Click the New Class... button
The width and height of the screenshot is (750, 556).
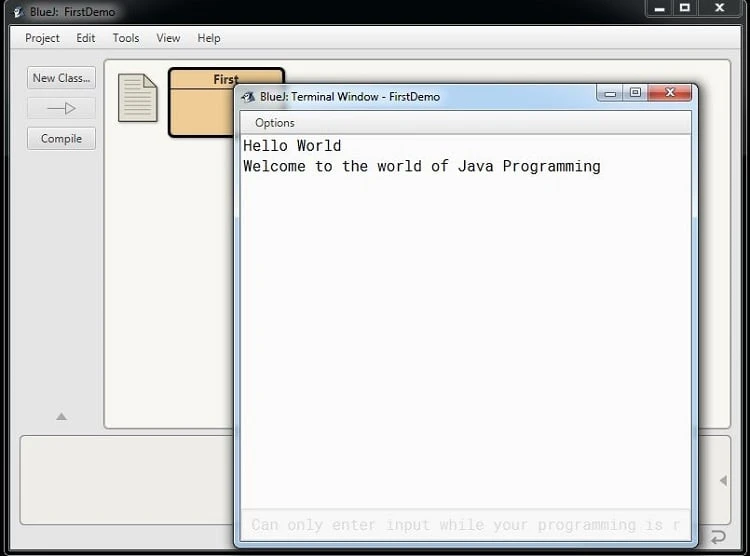[x=61, y=78]
